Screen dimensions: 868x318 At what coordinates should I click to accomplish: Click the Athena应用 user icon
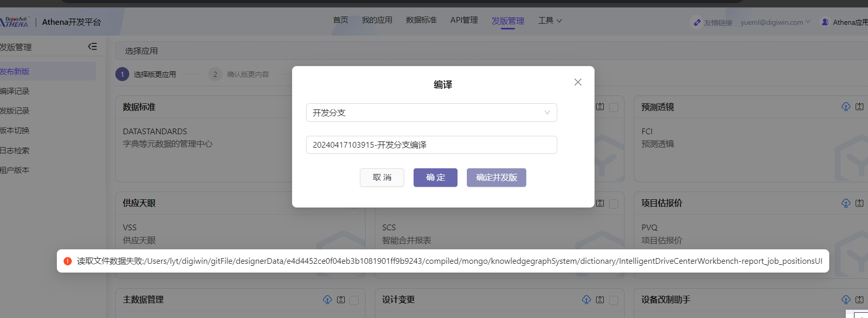pos(825,22)
